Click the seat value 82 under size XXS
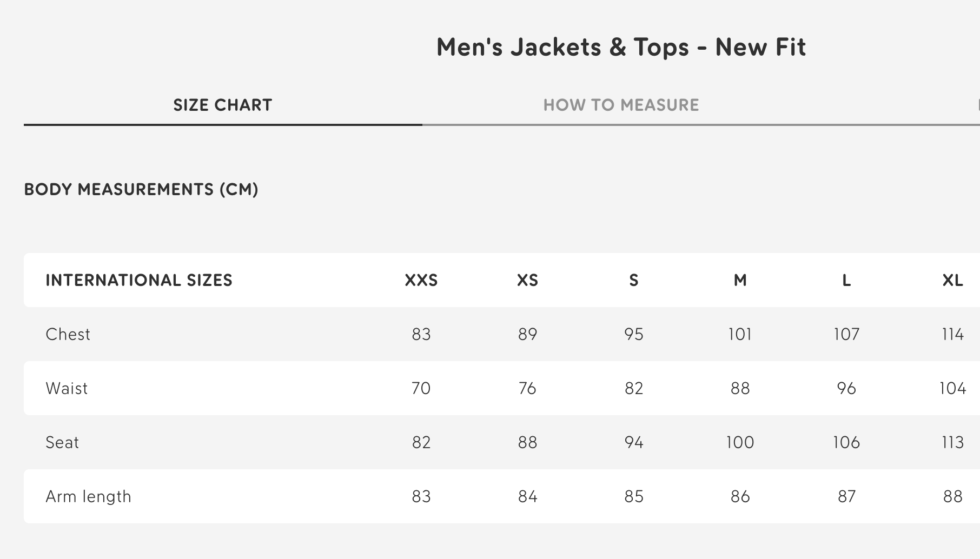The width and height of the screenshot is (980, 559). coord(420,442)
